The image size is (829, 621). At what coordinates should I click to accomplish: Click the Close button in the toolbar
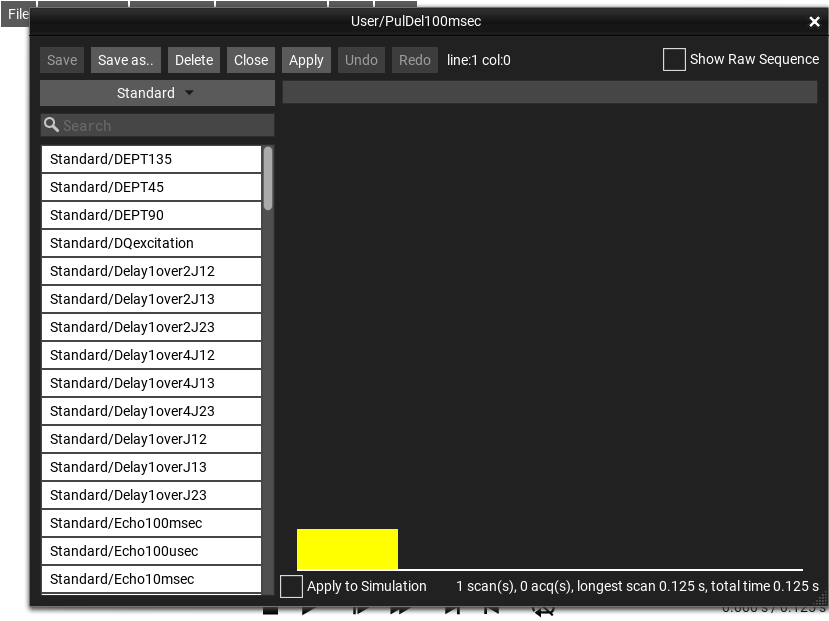pyautogui.click(x=251, y=60)
